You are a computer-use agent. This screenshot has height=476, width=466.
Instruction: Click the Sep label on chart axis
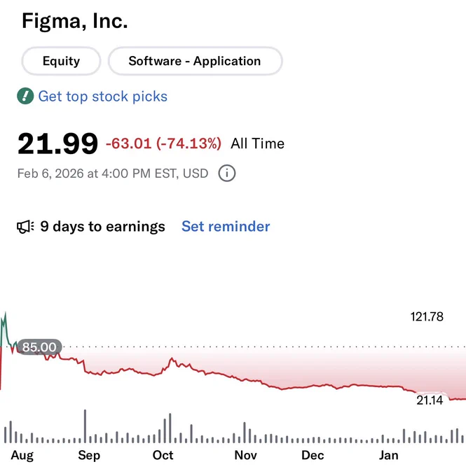pyautogui.click(x=89, y=456)
